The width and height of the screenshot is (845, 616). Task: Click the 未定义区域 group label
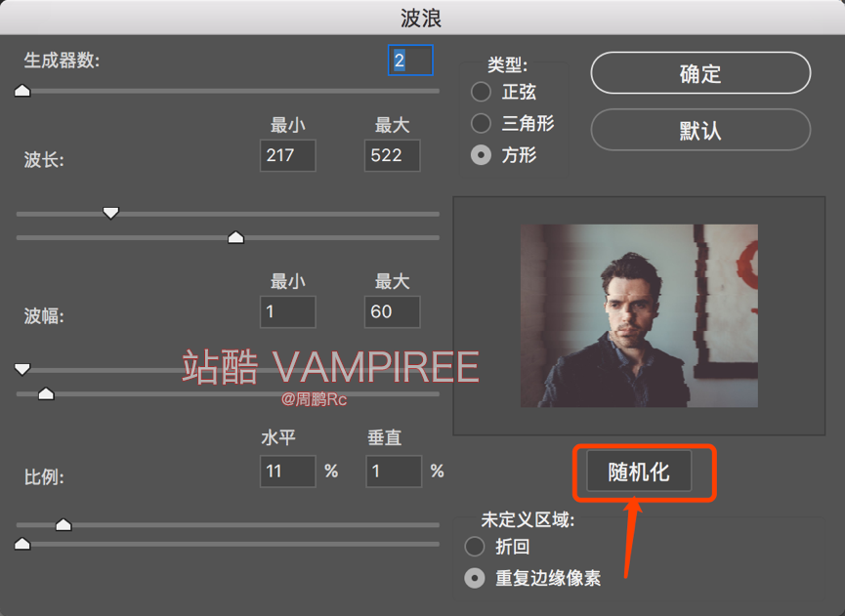pyautogui.click(x=528, y=519)
